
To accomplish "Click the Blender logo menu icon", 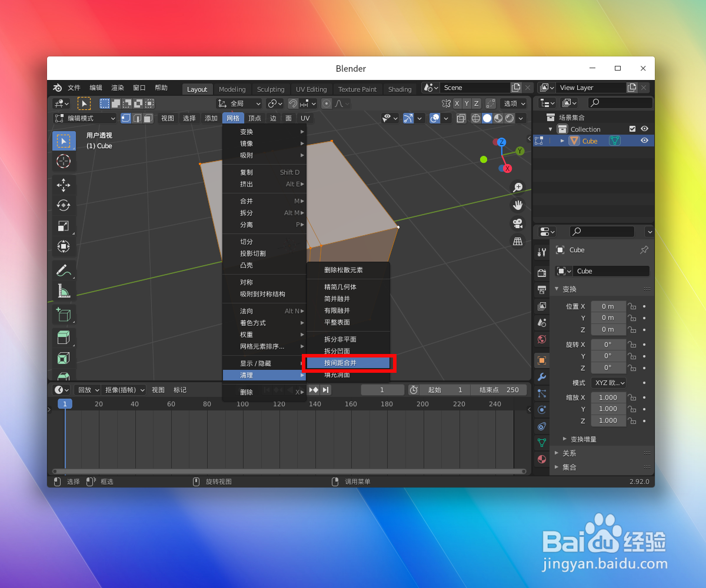I will point(57,88).
